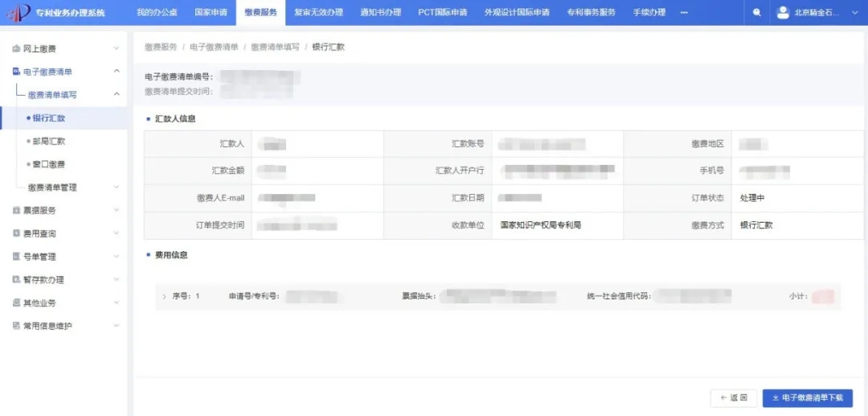Switch to the 复审无效办理 top tab

point(319,13)
